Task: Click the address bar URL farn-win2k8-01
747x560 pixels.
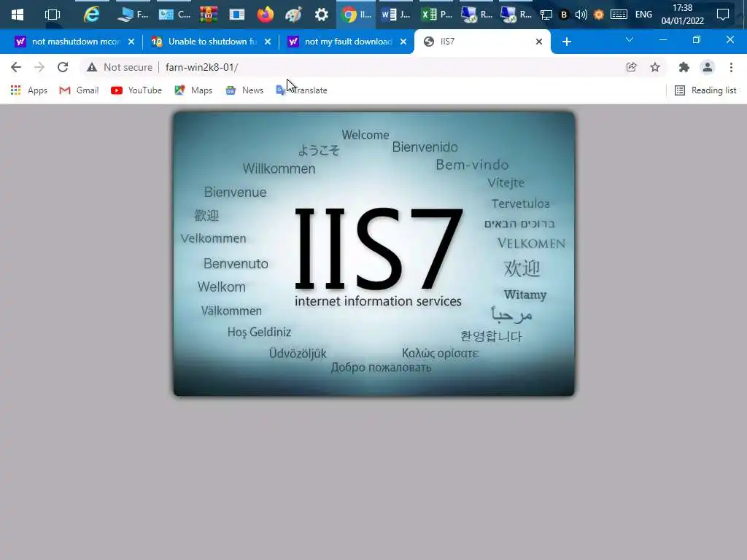Action: coord(201,67)
